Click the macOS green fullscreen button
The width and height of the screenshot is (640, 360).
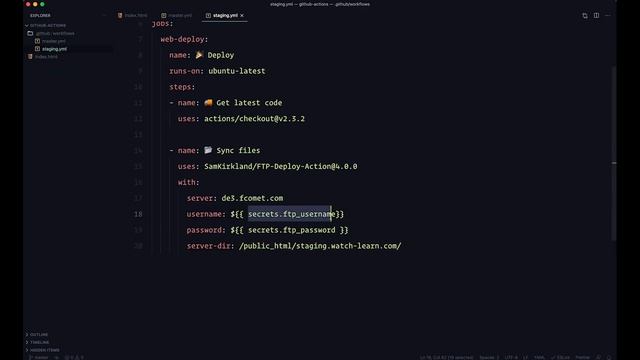[42, 4]
